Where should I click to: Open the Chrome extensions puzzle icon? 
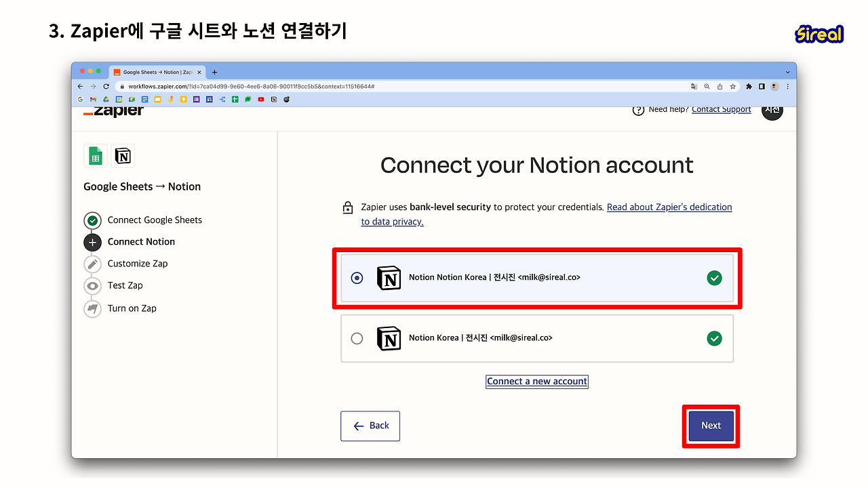(x=749, y=86)
